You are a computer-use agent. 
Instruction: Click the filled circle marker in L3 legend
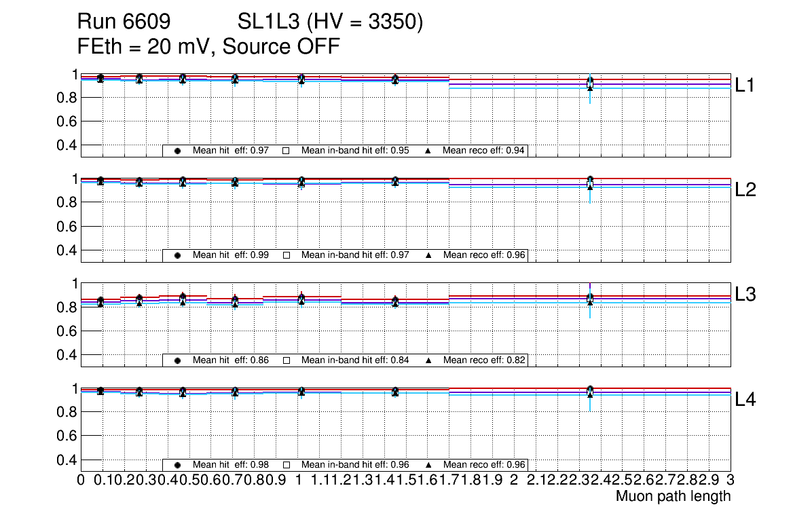[x=177, y=360]
